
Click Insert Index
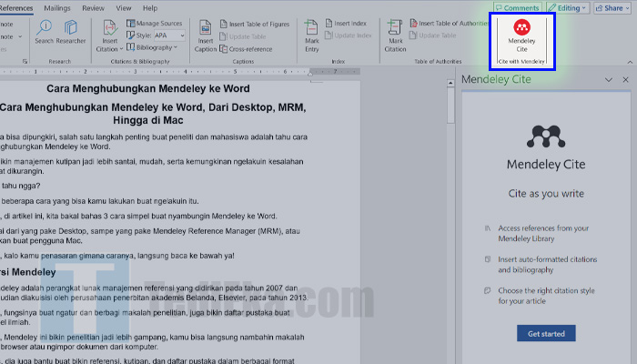(346, 23)
